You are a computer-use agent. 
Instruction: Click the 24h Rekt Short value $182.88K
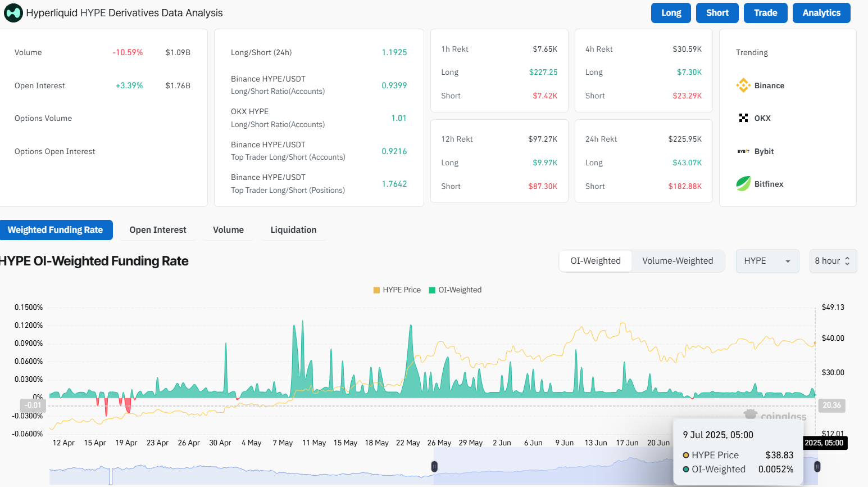click(x=685, y=186)
